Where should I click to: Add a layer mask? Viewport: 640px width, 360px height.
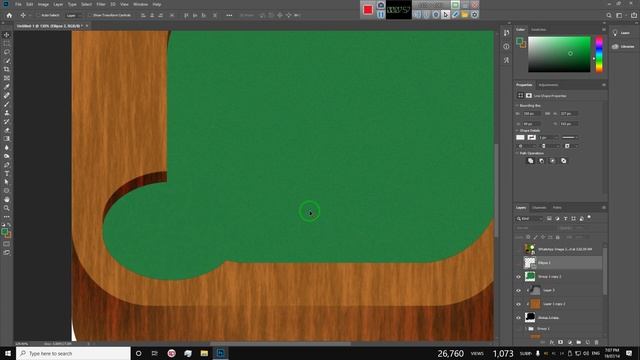pos(560,342)
